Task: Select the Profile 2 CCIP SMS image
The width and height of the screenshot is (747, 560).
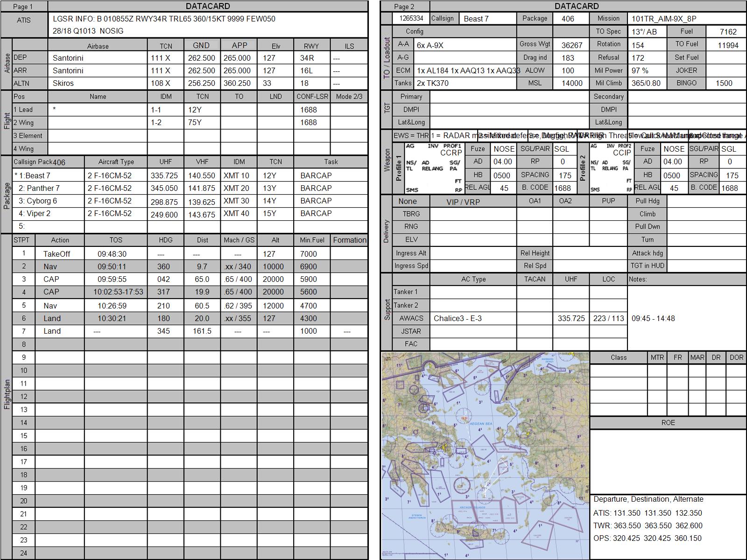Action: tap(611, 168)
